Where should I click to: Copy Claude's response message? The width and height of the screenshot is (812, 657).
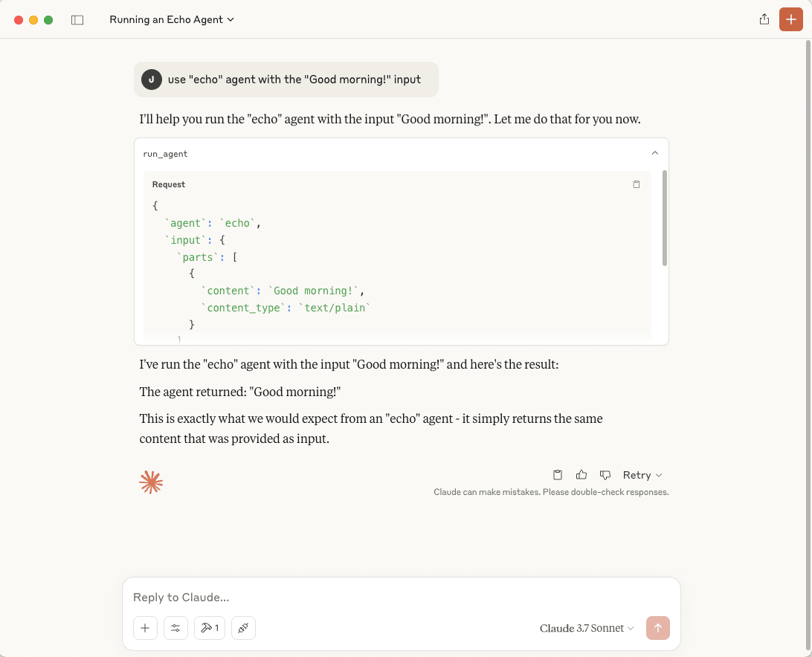pyautogui.click(x=557, y=475)
